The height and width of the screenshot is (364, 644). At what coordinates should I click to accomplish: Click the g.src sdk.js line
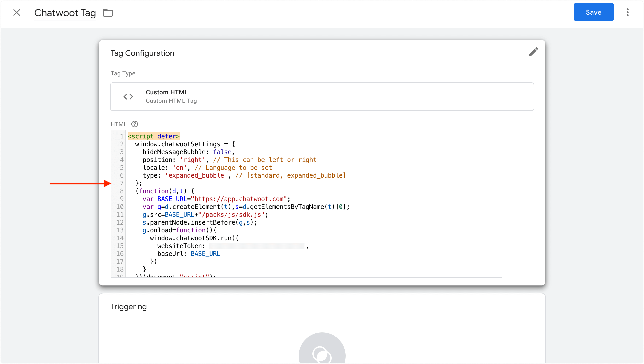coord(205,215)
